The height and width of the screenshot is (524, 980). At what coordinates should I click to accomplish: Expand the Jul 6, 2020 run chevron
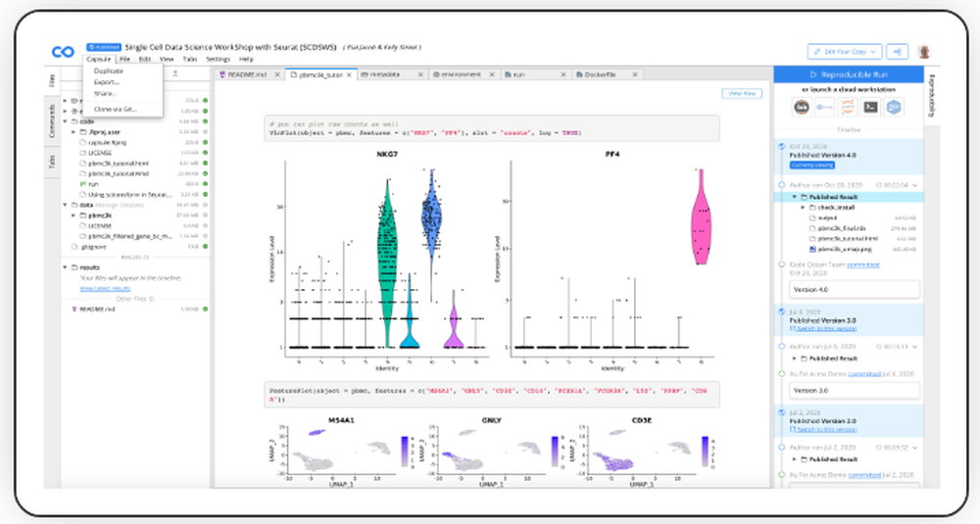point(915,347)
